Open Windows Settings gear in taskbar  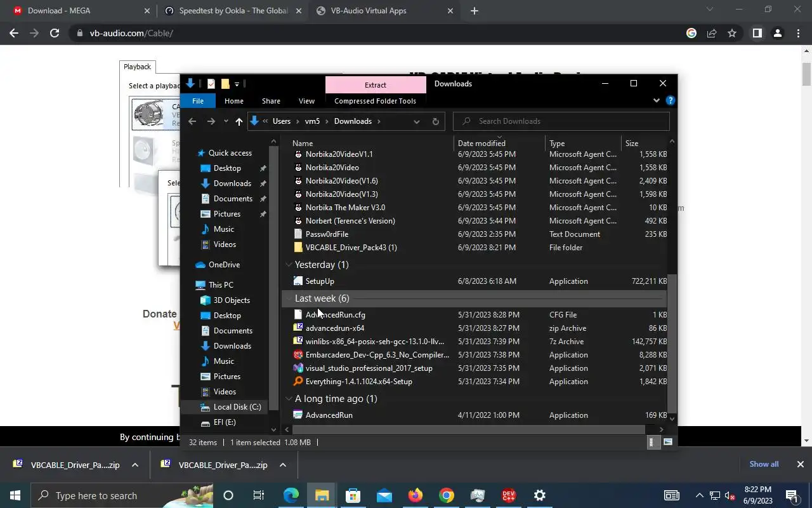[539, 495]
